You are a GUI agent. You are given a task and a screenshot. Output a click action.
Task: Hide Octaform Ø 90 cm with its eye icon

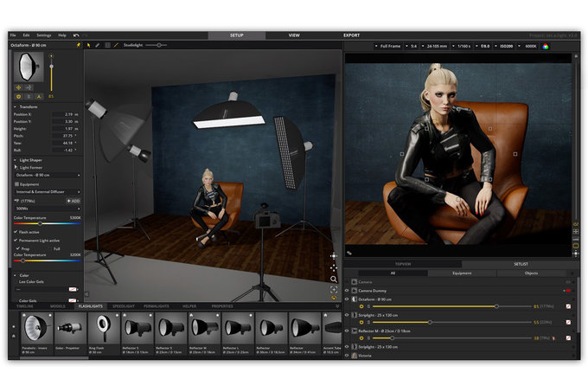[x=347, y=299]
